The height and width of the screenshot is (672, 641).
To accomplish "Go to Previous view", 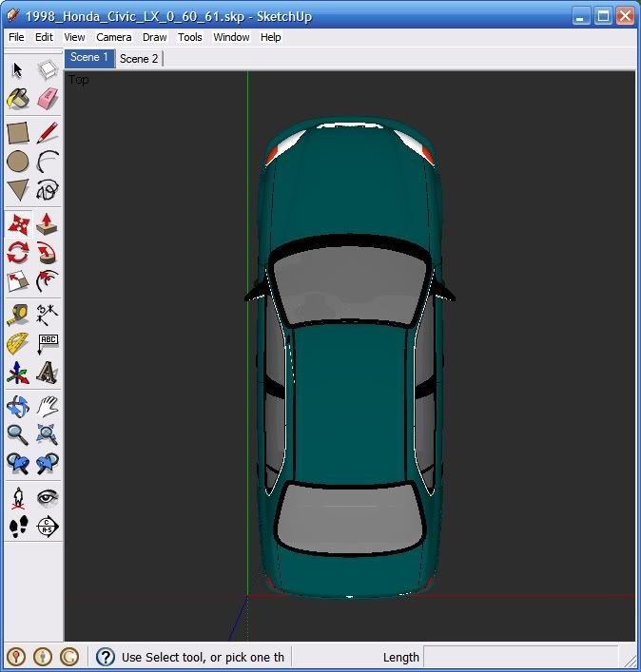I will pos(17,463).
